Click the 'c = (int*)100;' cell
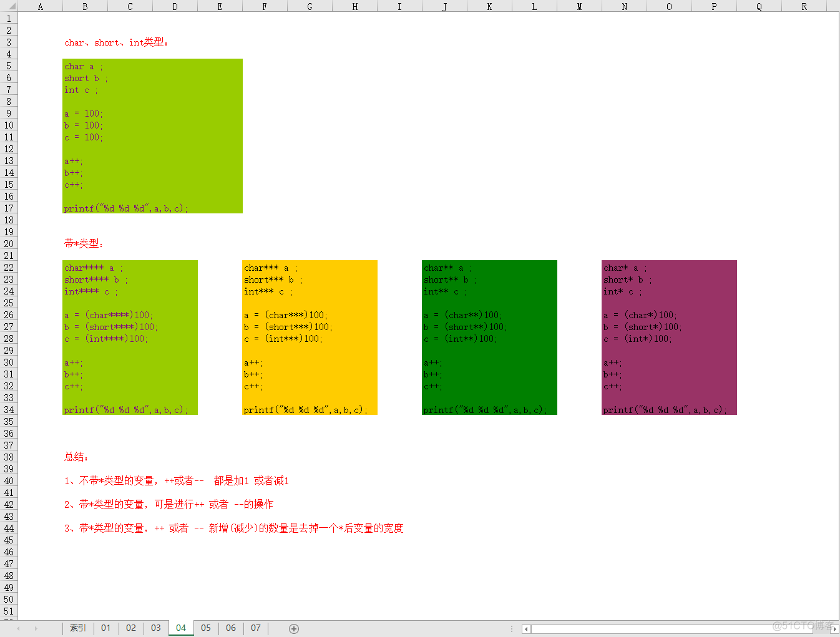Image resolution: width=840 pixels, height=637 pixels. (638, 339)
